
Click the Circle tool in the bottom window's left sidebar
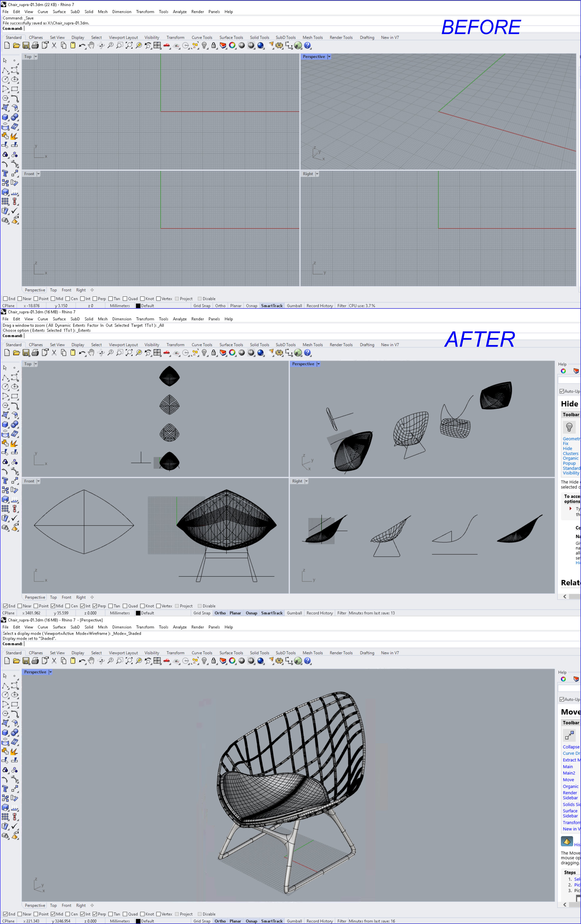pyautogui.click(x=5, y=694)
